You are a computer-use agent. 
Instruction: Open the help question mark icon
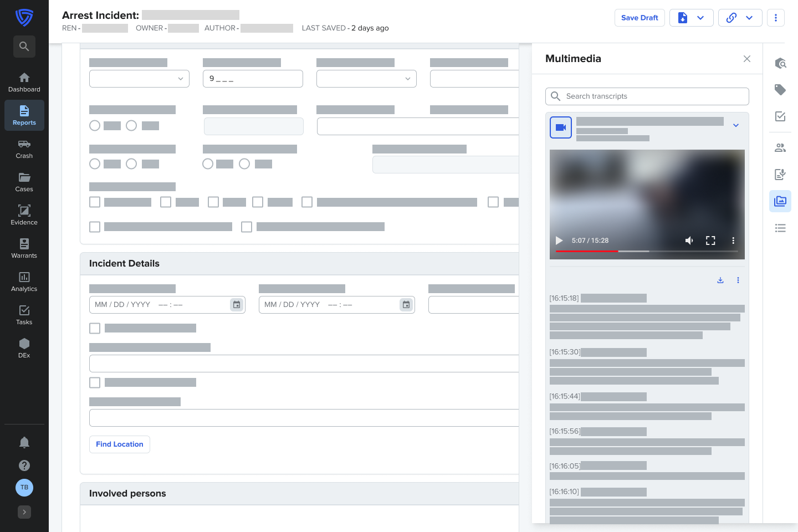pyautogui.click(x=24, y=465)
